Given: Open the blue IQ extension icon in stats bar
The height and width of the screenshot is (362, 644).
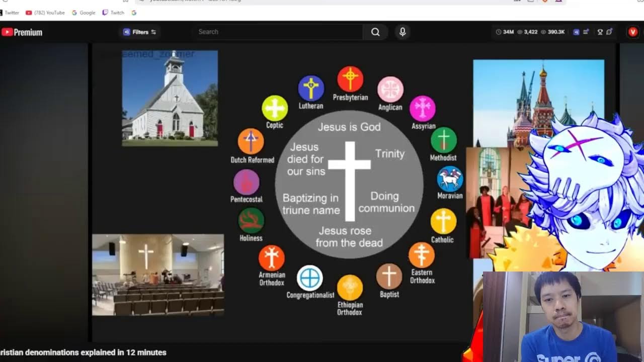Looking at the screenshot, I should click(x=576, y=32).
